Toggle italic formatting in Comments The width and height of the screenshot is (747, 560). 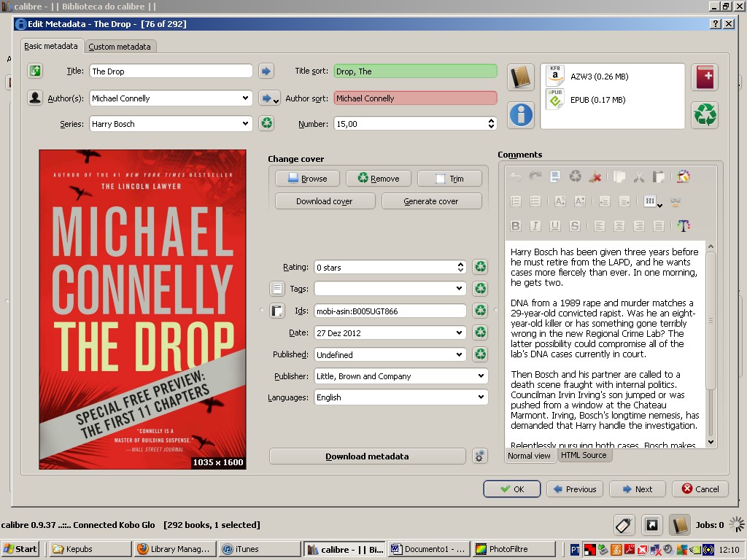point(535,226)
